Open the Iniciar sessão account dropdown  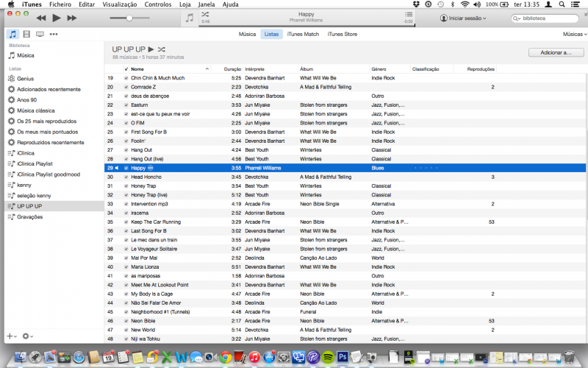pyautogui.click(x=463, y=18)
